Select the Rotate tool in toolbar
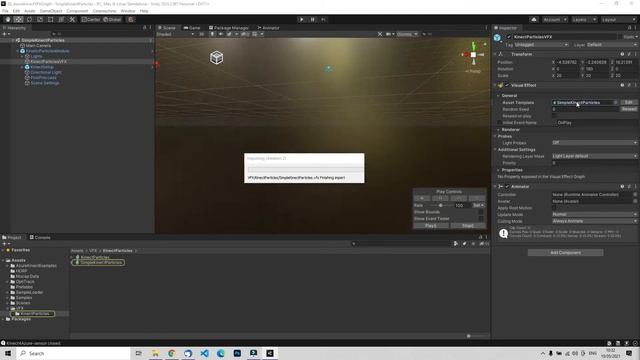 point(29,20)
